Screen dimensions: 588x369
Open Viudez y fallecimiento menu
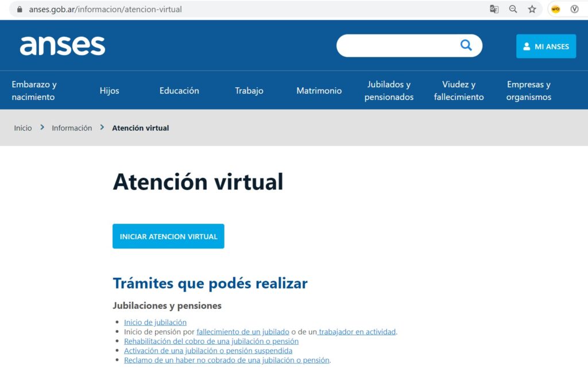tap(459, 91)
